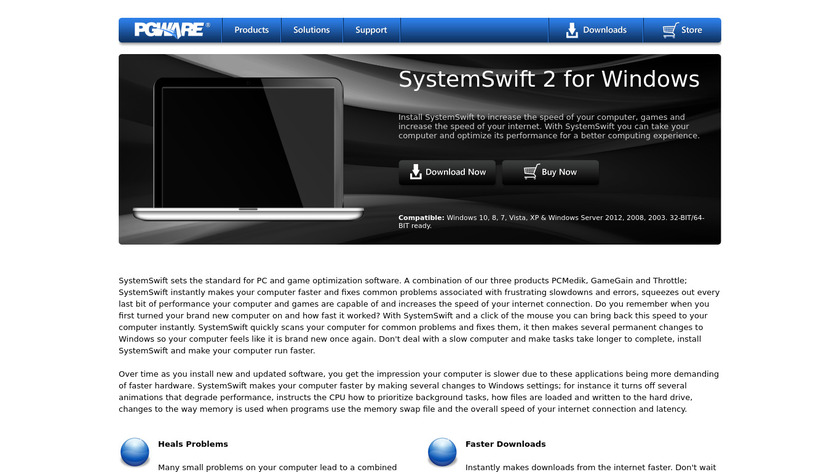
Task: Click the shopping cart icon beside Store
Action: [670, 30]
